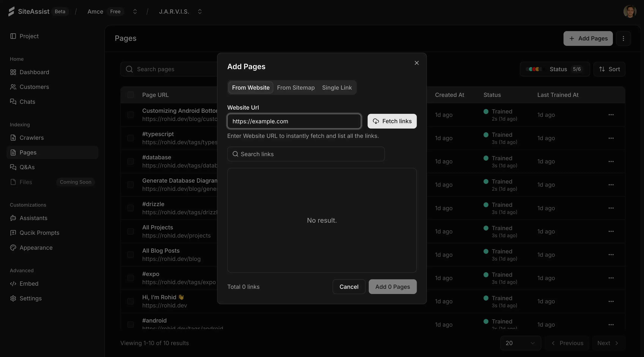
Task: Click the https://rohid.dev/projects URL text
Action: (x=176, y=236)
